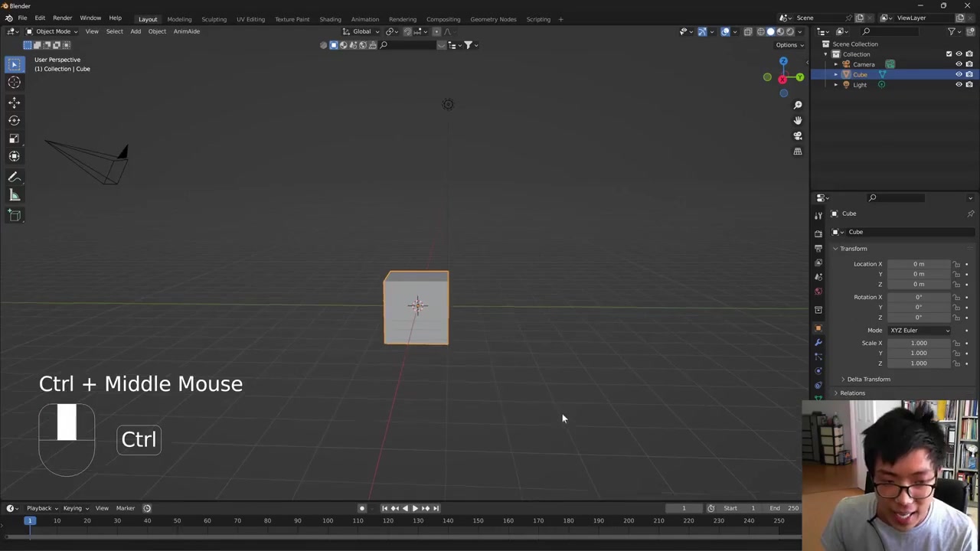The width and height of the screenshot is (980, 551).
Task: Select the Annotate tool
Action: click(x=14, y=177)
